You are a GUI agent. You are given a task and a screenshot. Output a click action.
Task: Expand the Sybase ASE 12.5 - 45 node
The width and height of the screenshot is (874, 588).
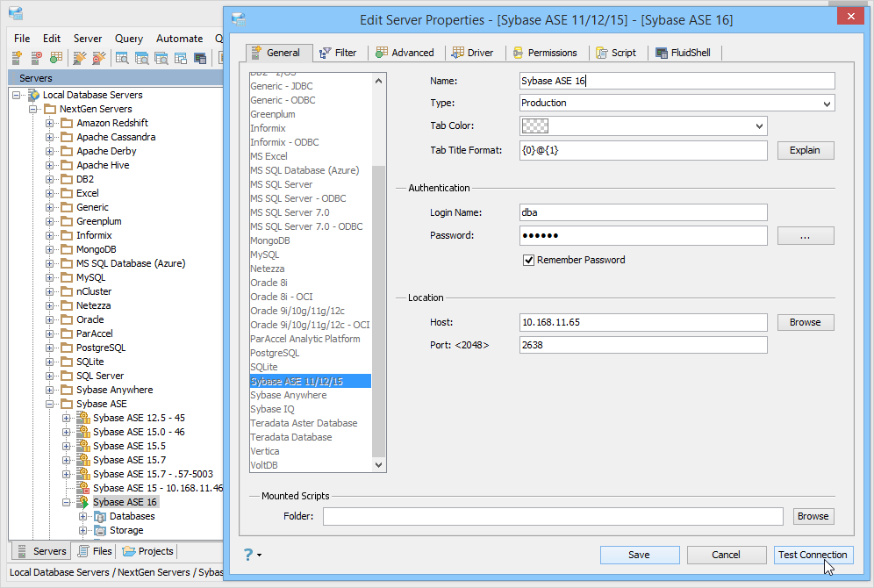[x=67, y=418]
